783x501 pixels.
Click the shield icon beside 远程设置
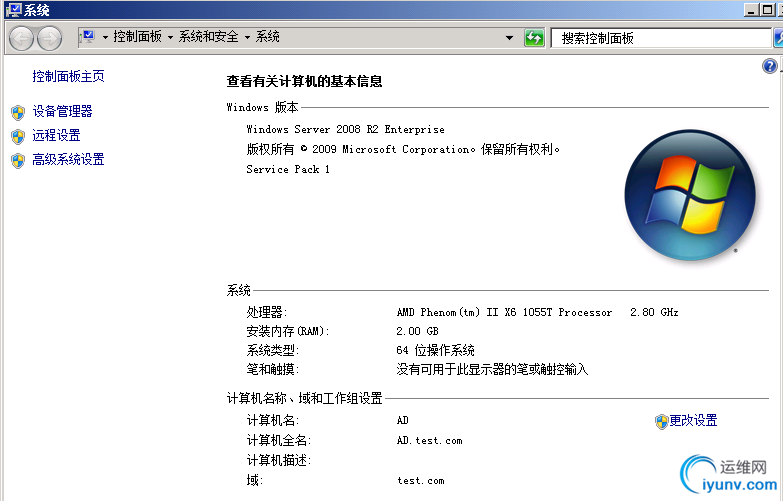(x=18, y=136)
